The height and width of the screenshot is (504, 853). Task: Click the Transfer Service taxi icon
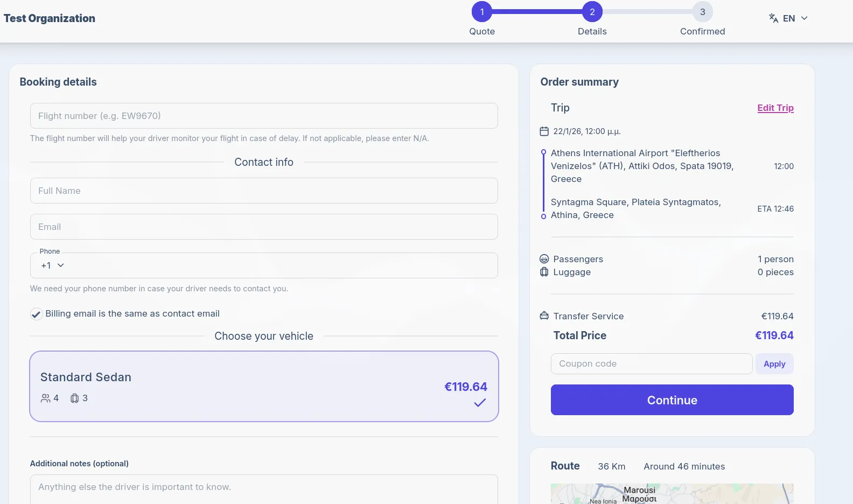point(544,316)
